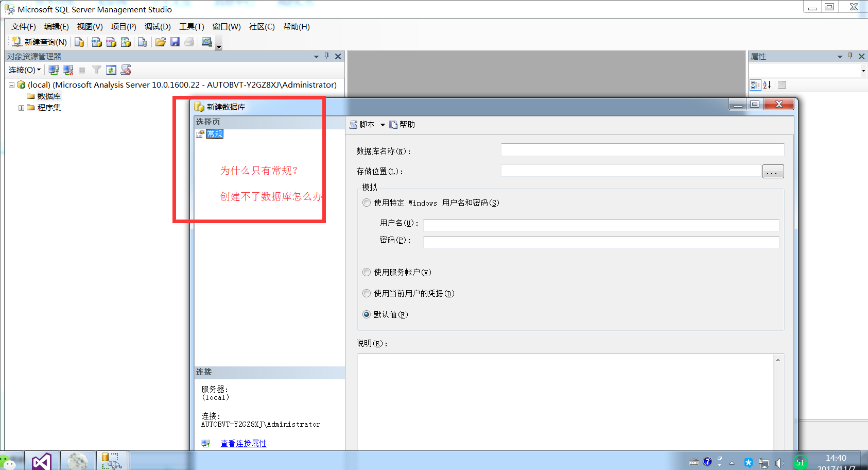Click the Analysis Services XMLA query icon
The width and height of the screenshot is (868, 470).
(x=126, y=42)
